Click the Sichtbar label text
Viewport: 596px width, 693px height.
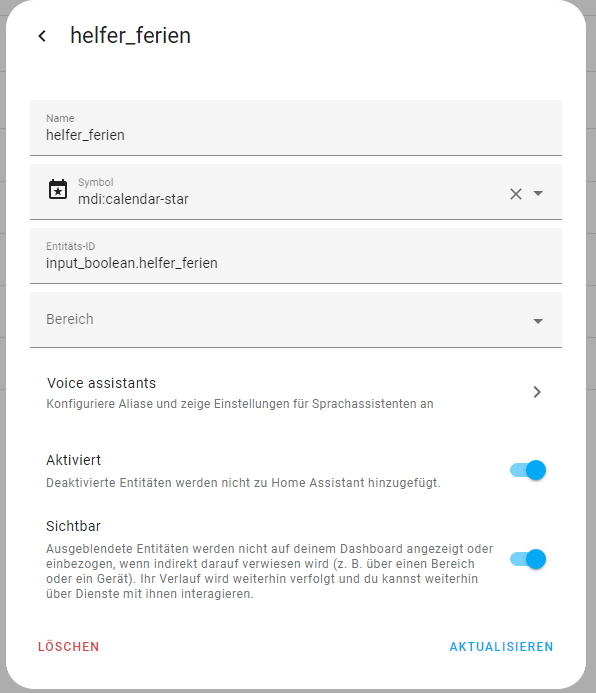click(73, 526)
